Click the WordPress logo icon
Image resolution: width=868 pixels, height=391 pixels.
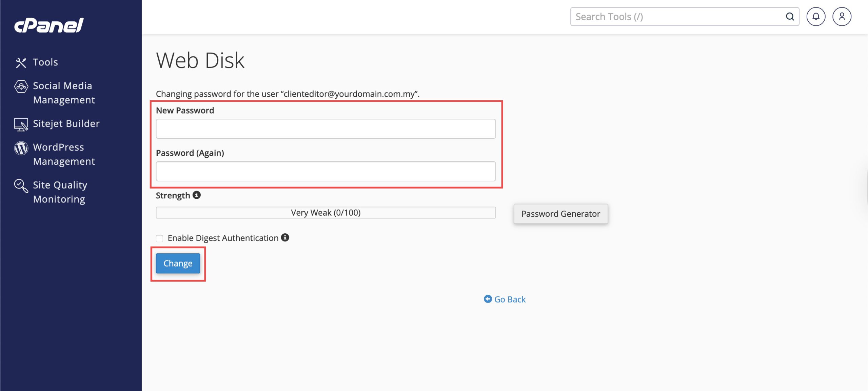pos(21,148)
